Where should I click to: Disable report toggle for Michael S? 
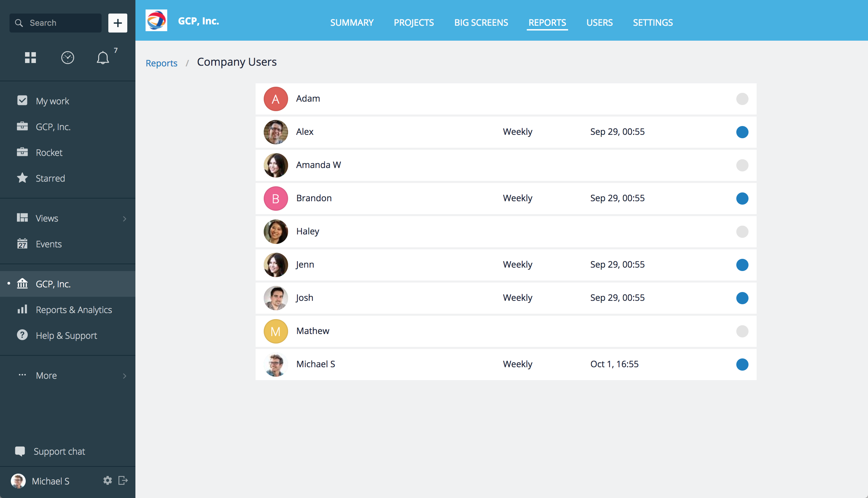click(x=742, y=364)
